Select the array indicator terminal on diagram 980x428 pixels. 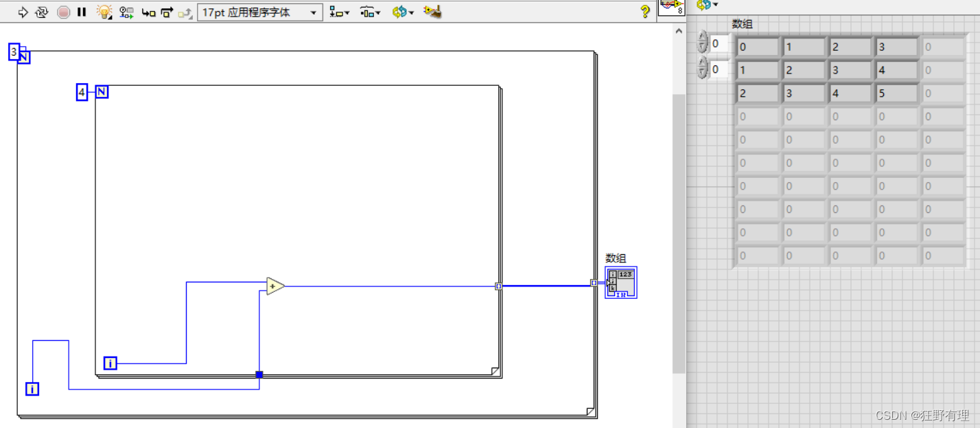[x=621, y=282]
